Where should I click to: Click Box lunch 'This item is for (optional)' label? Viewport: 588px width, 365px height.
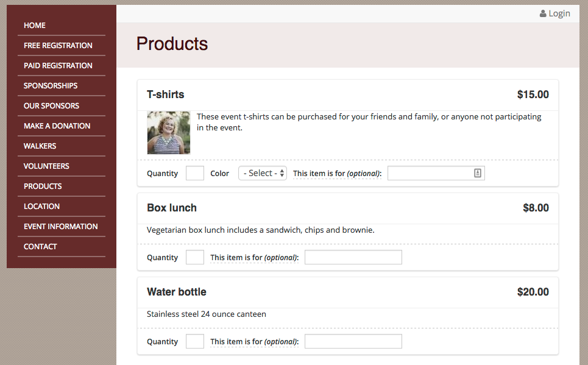[254, 258]
